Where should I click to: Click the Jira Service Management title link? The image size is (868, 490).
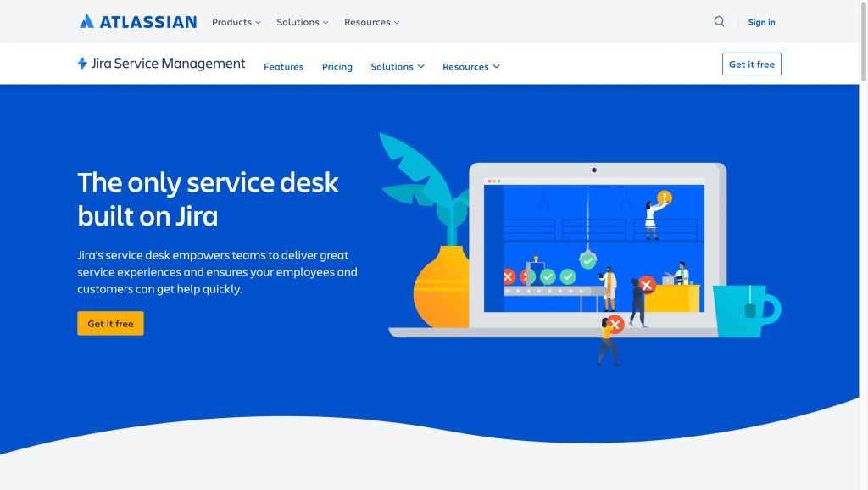tap(166, 63)
